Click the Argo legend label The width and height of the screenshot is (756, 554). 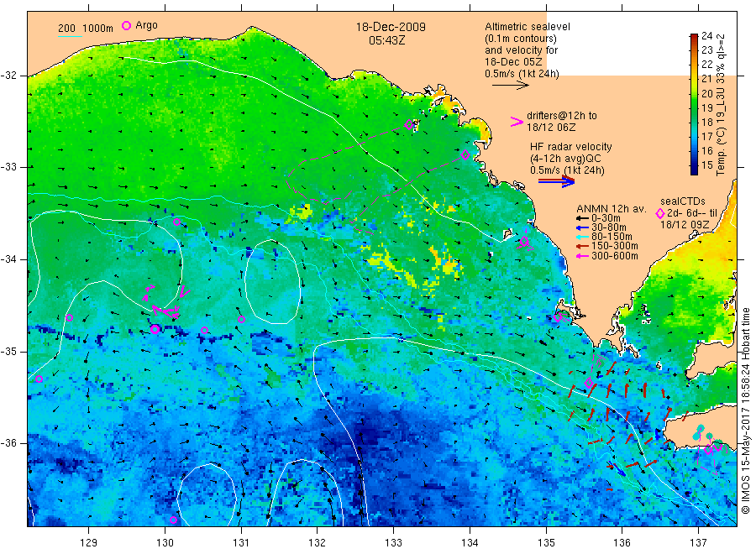tap(146, 25)
